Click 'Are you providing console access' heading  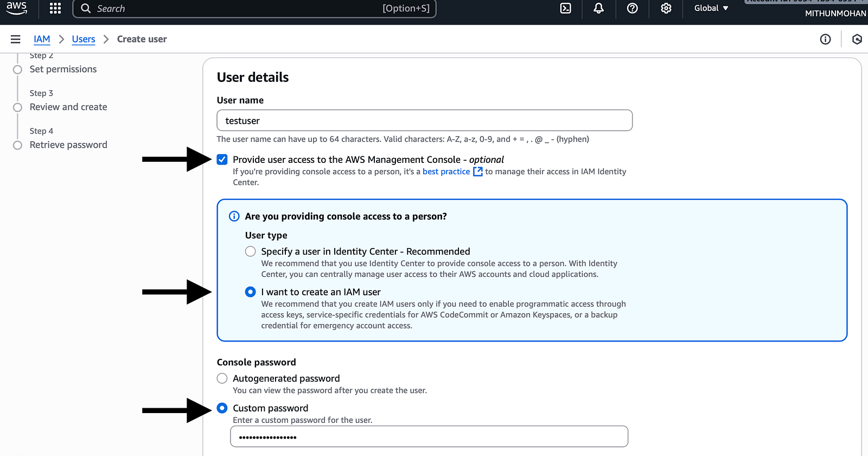[346, 216]
